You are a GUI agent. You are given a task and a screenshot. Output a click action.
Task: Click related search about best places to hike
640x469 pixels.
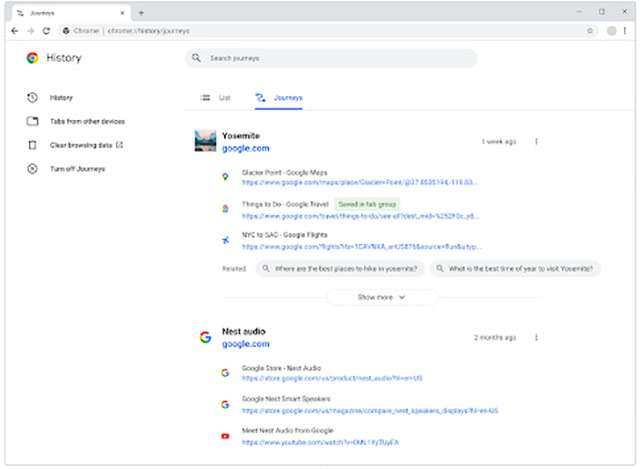click(x=339, y=268)
